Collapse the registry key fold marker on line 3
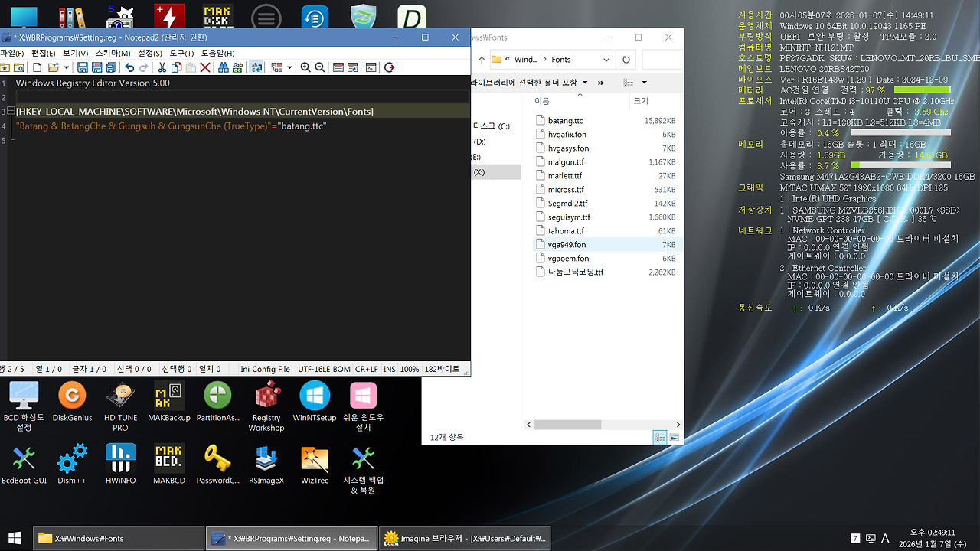Viewport: 980px width, 551px height. click(x=12, y=112)
